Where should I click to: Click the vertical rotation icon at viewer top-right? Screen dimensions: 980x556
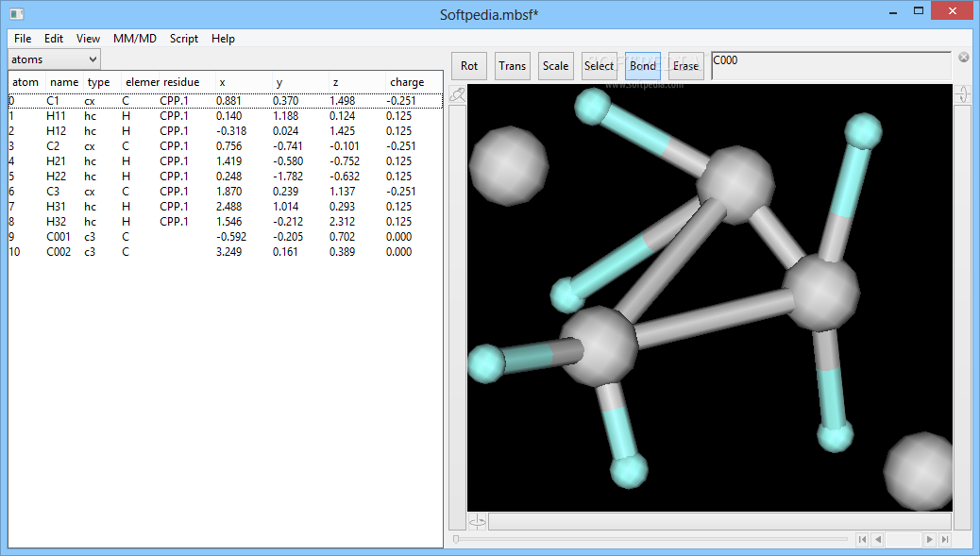962,94
